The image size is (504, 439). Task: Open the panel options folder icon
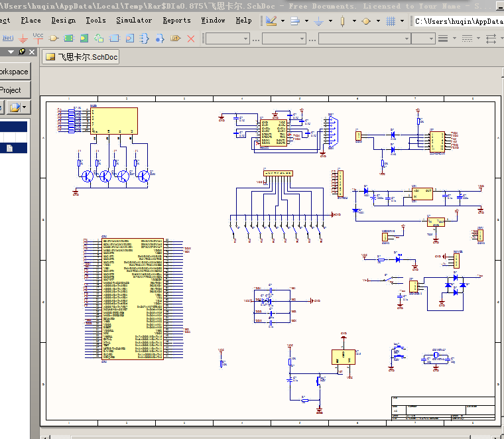point(15,107)
